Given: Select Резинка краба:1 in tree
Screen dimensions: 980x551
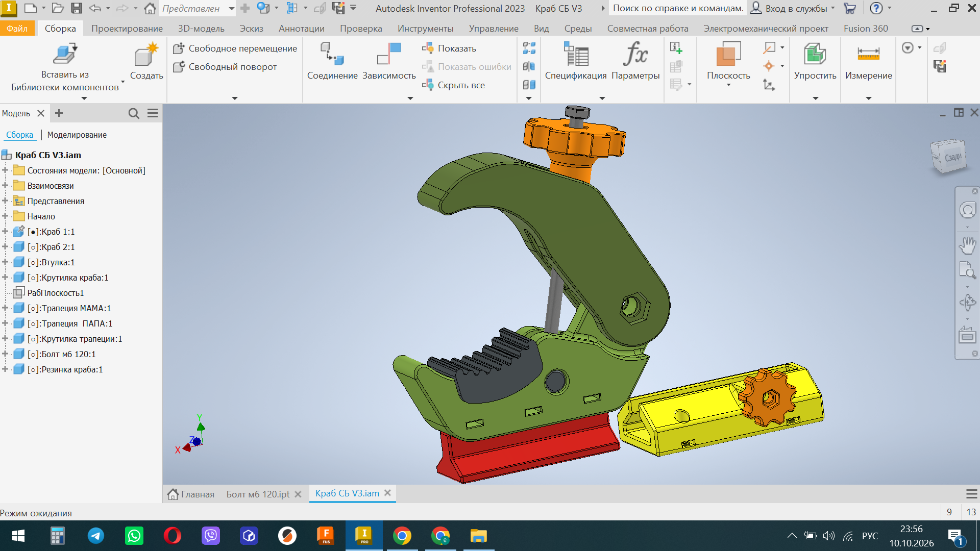Looking at the screenshot, I should click(65, 370).
